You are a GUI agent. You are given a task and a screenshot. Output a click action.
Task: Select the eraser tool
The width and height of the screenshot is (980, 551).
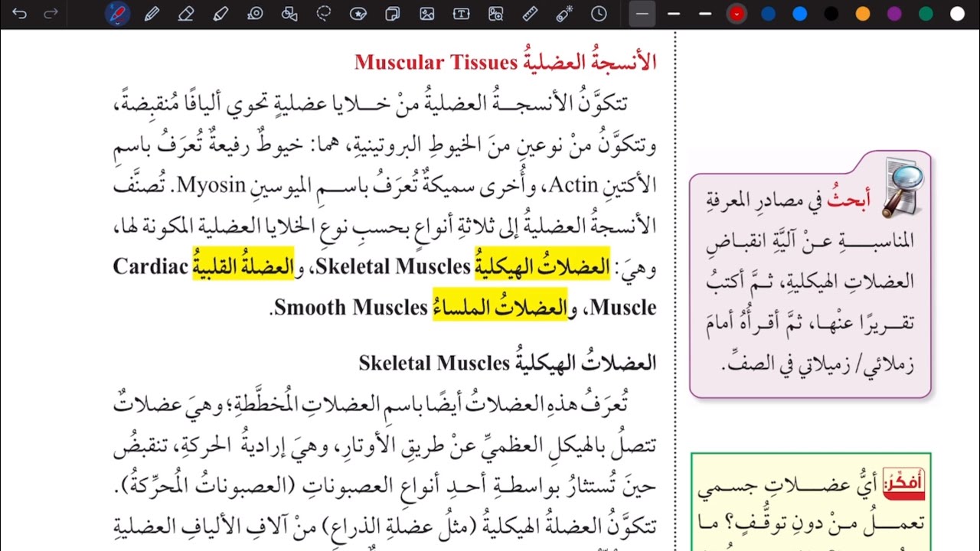(185, 14)
